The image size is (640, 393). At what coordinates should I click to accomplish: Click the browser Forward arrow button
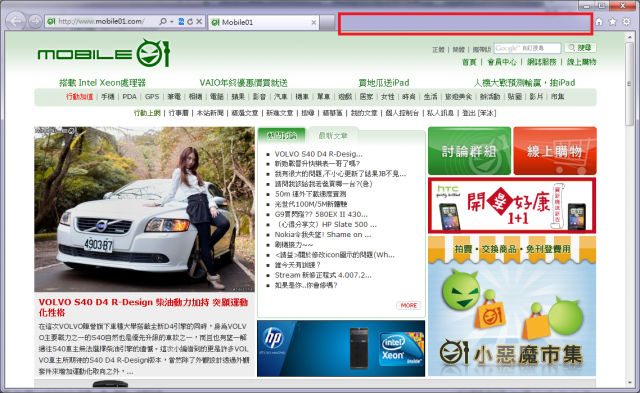pyautogui.click(x=36, y=21)
